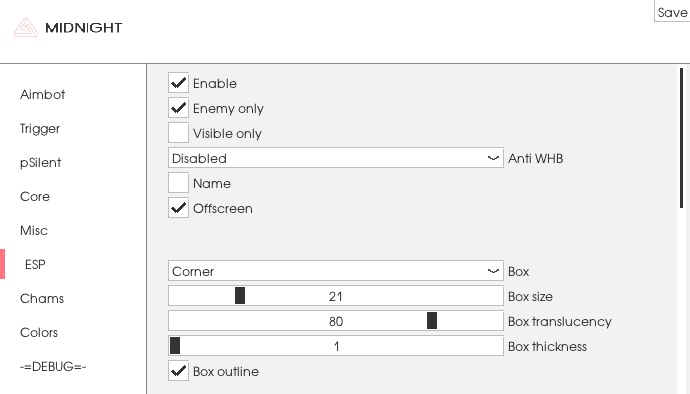This screenshot has height=394, width=690.
Task: Uncheck the Enable checkbox
Action: (x=178, y=83)
